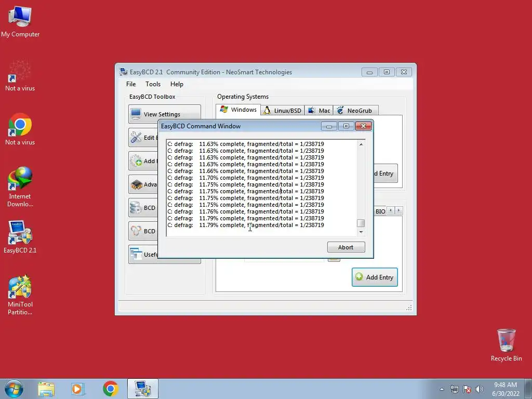
Task: Select the MiniTool Partition desktop shortcut
Action: 20,295
